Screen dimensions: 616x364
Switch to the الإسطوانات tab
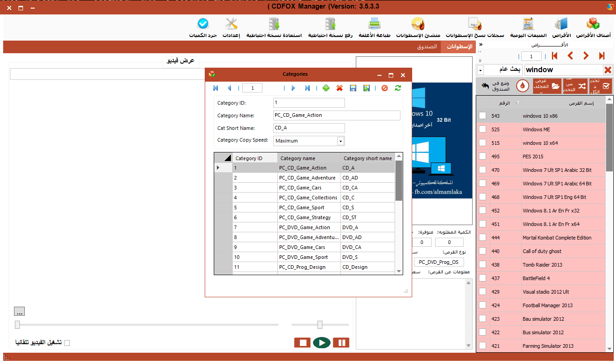point(458,47)
